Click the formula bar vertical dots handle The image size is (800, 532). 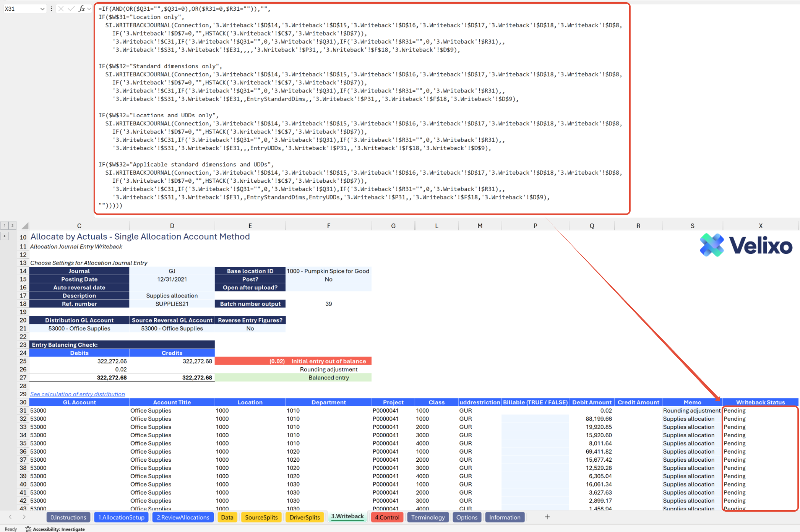tap(51, 9)
